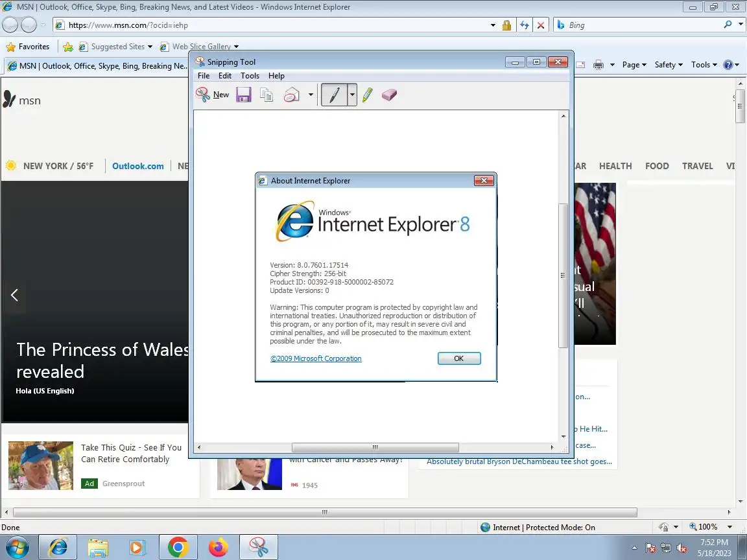747x560 pixels.
Task: Open the retirement quiz ad thumbnail
Action: [x=41, y=465]
